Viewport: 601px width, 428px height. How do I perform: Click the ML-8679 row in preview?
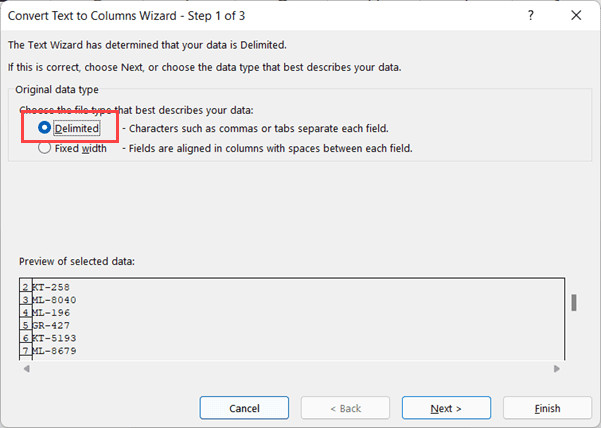55,352
